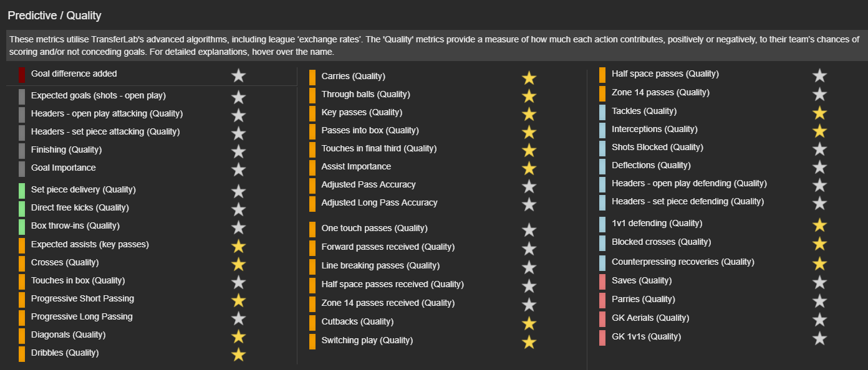Click dark red swatch beside Goal difference added
868x370 pixels.
22,75
